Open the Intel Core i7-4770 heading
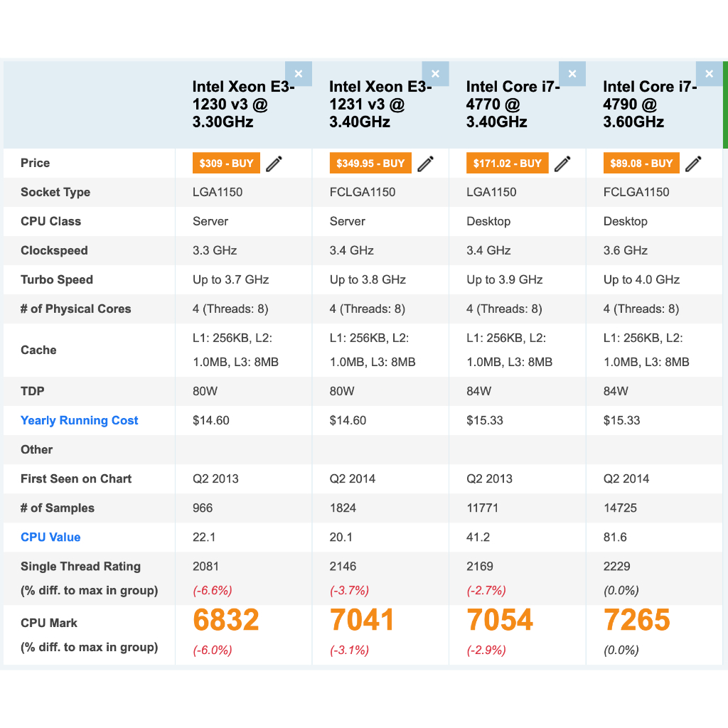Screen dimensions: 728x728 pyautogui.click(x=512, y=105)
